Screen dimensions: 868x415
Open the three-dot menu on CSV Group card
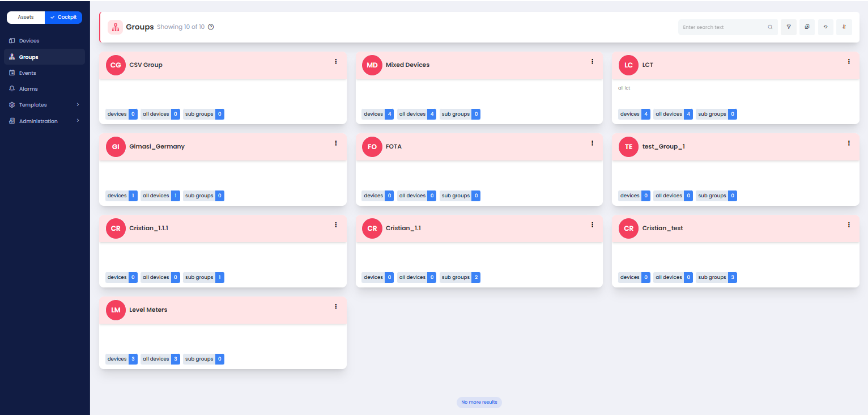point(336,61)
